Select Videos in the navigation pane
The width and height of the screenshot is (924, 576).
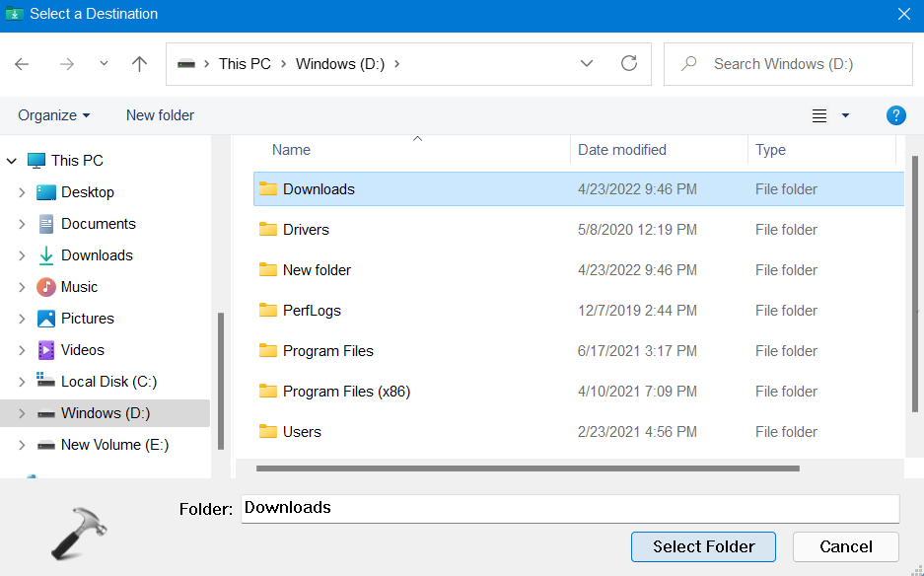[x=82, y=350]
